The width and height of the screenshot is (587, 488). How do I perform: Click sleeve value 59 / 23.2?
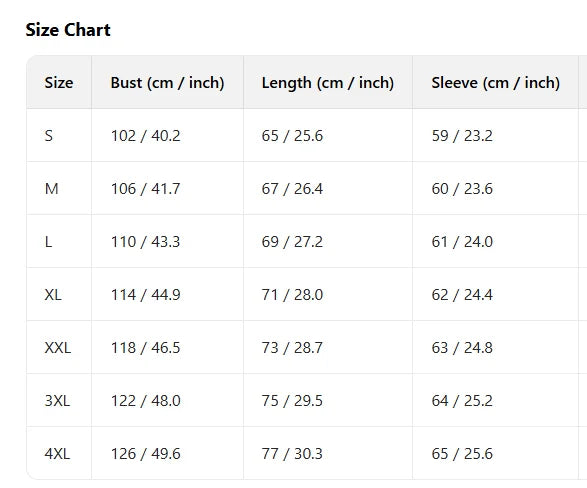point(462,136)
